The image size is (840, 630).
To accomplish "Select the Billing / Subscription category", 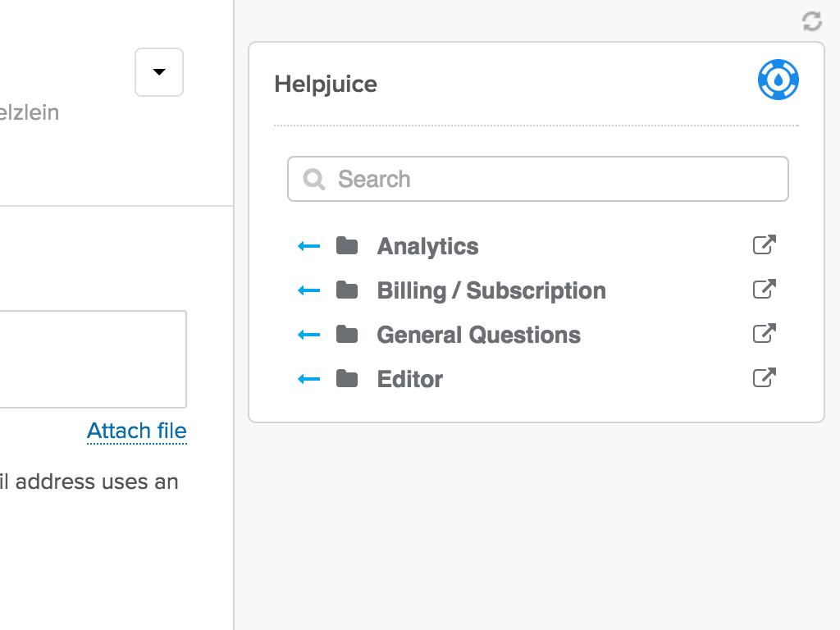I will [491, 290].
